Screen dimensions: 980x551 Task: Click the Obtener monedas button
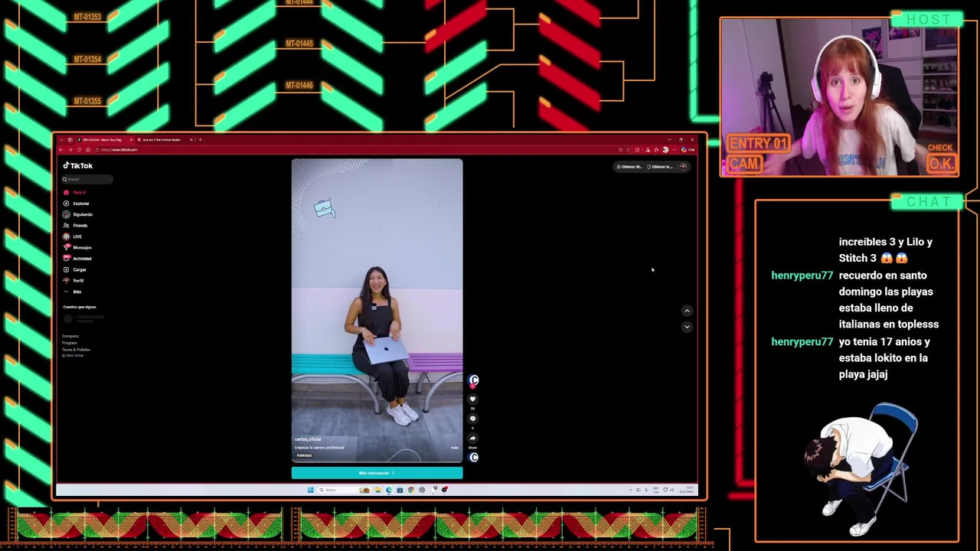[629, 167]
